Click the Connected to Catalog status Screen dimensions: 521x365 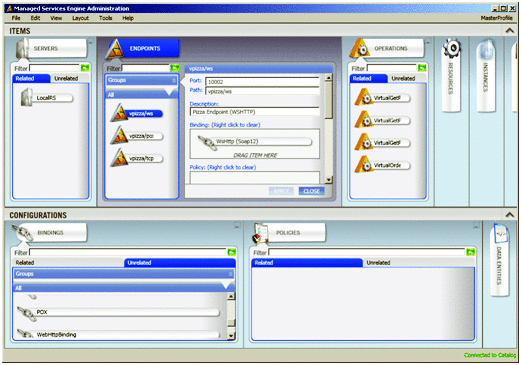[x=490, y=355]
